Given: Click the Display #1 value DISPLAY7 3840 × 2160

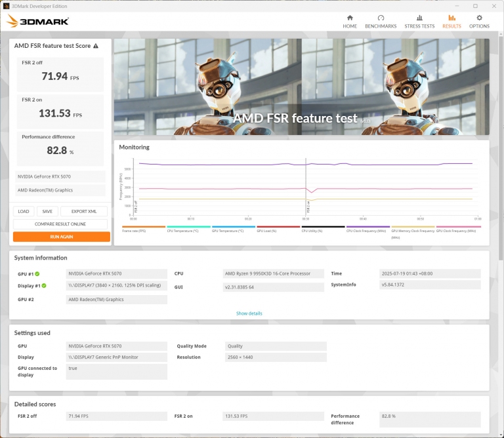Looking at the screenshot, I should (116, 285).
